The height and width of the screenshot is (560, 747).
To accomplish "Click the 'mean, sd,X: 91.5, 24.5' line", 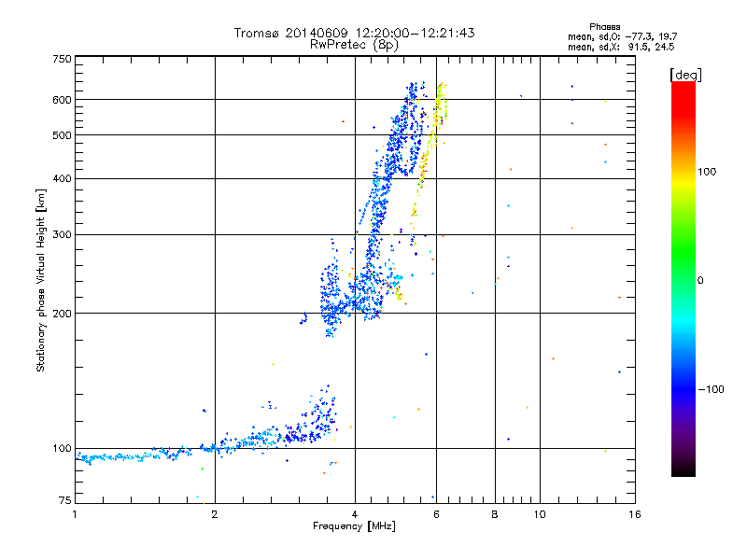I will (621, 47).
